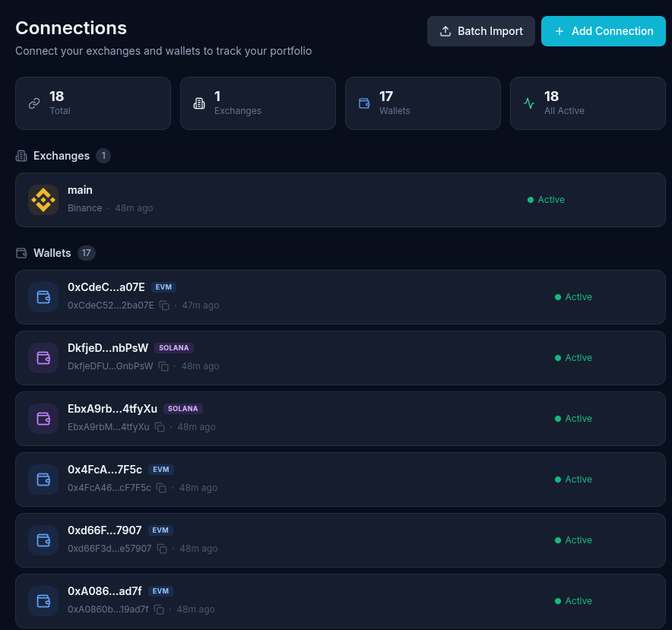This screenshot has height=630, width=672.
Task: Click wallet icon of 0x4FcA...7F5c row
Action: pos(43,480)
